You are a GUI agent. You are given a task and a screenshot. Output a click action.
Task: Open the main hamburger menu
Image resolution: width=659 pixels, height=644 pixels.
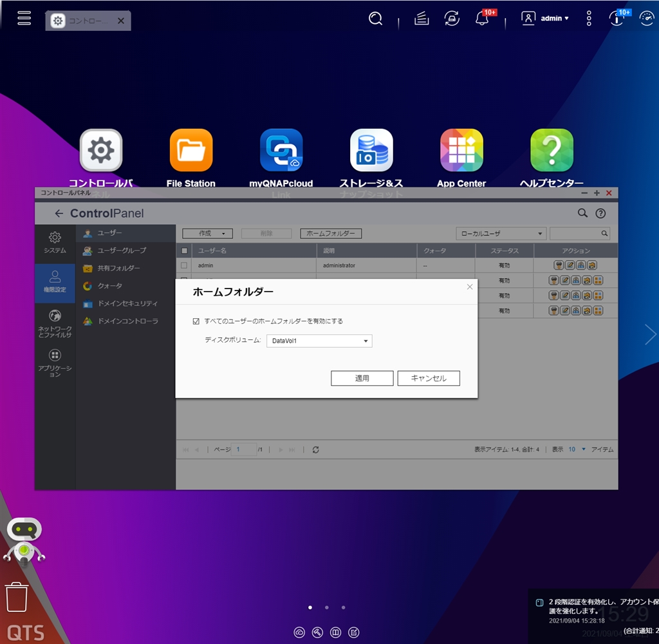tap(24, 18)
